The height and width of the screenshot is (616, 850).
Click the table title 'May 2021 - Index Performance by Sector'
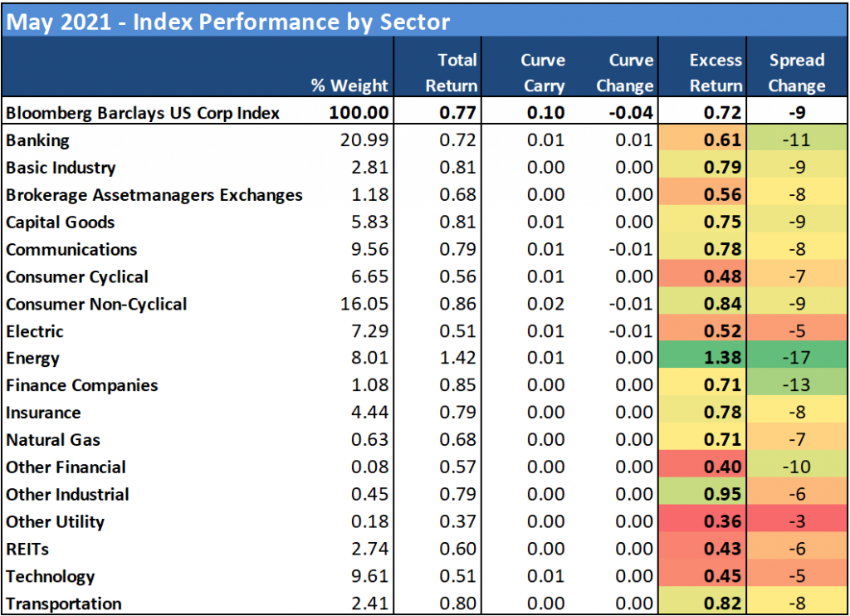pyautogui.click(x=227, y=22)
